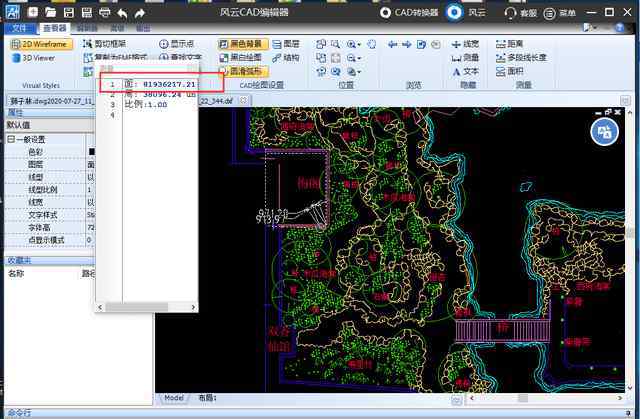Click the line width (线宽) tool
The width and height of the screenshot is (640, 419).
tap(464, 45)
